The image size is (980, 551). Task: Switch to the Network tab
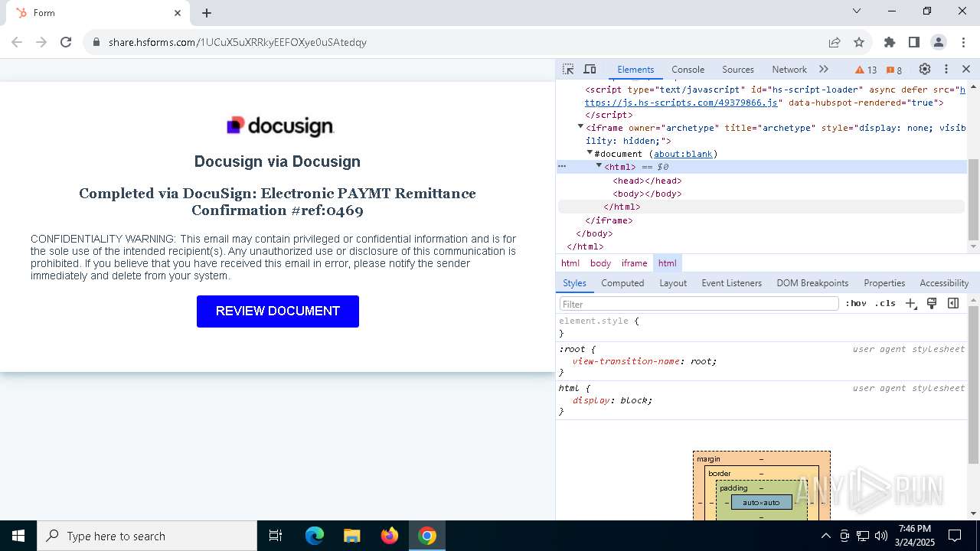pyautogui.click(x=789, y=70)
